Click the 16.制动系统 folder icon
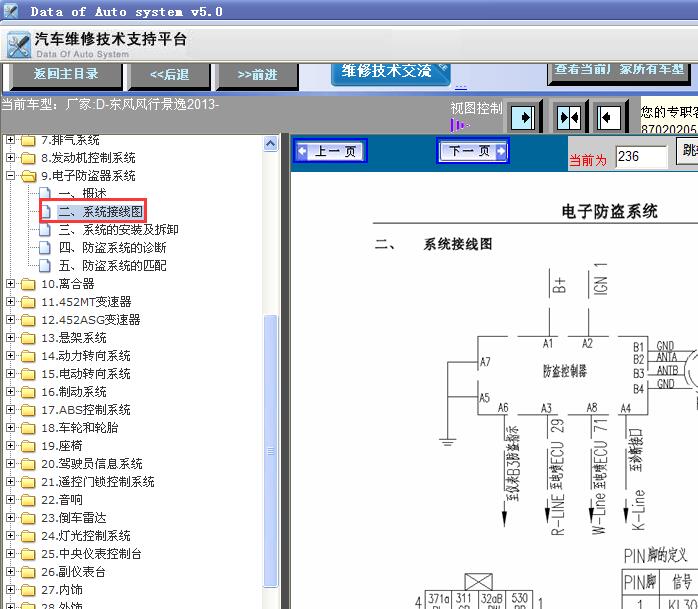The image size is (698, 609). pyautogui.click(x=28, y=392)
